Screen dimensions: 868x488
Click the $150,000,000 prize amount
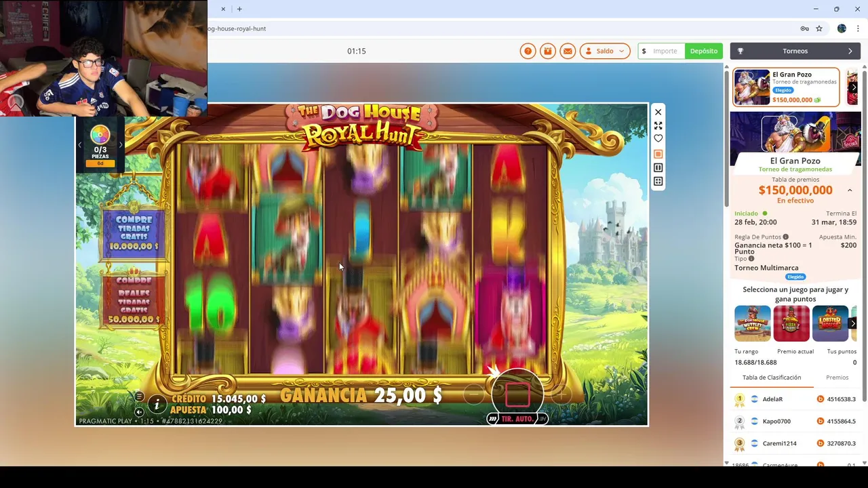795,190
